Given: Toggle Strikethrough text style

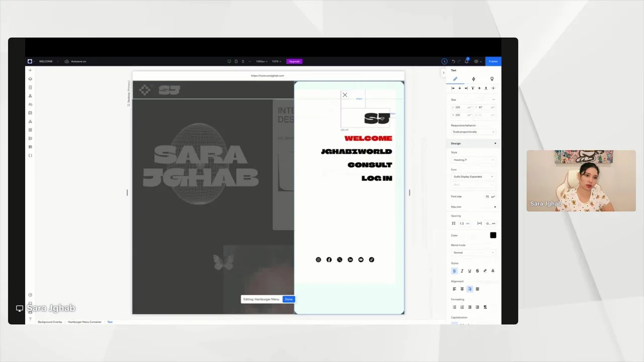Looking at the screenshot, I should pos(477,271).
